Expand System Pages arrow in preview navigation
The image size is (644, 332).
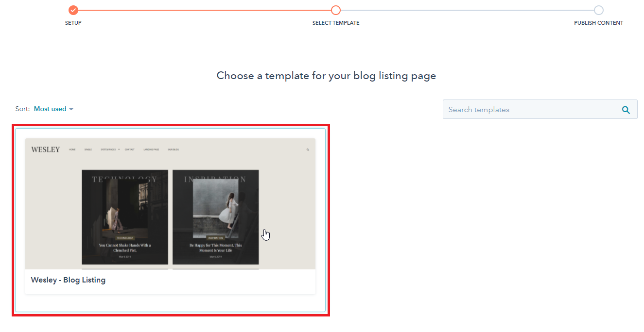119,149
